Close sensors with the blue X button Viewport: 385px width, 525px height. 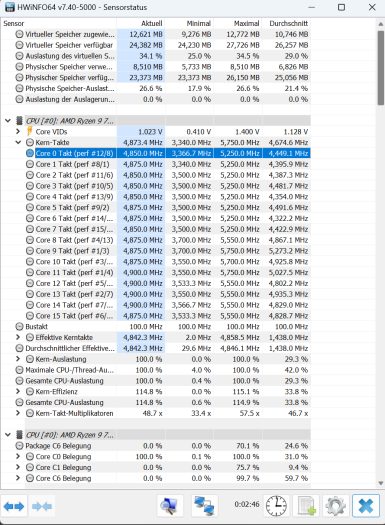pyautogui.click(x=366, y=506)
